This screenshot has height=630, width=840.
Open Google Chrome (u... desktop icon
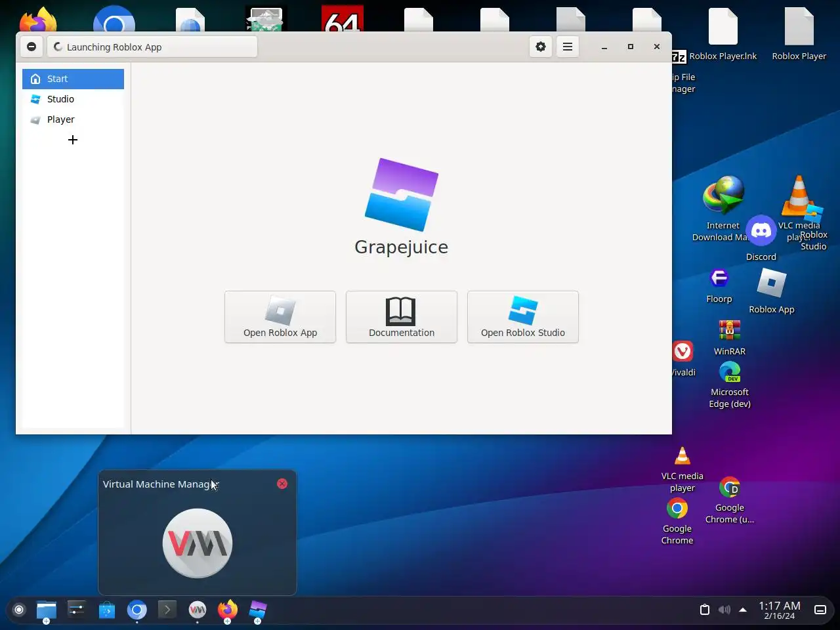(x=730, y=500)
